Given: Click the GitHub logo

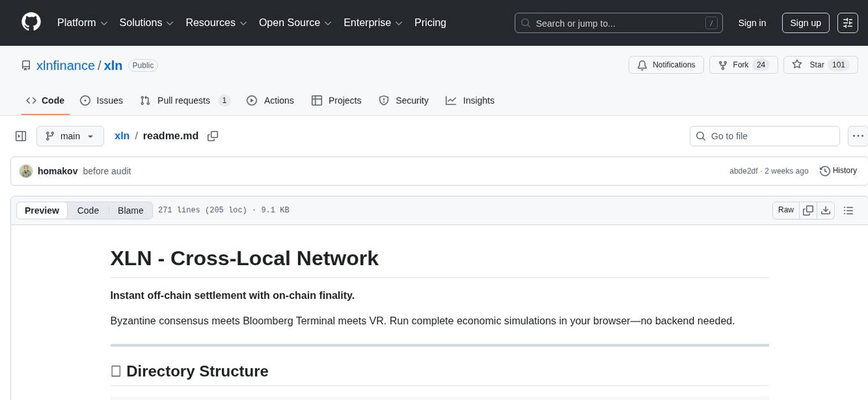Looking at the screenshot, I should 31,22.
